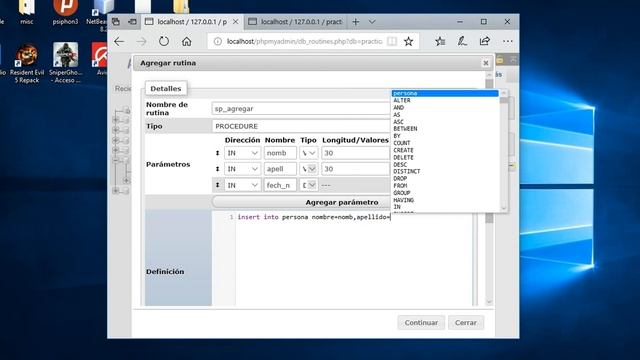Choose persona from autocomplete list
Image resolution: width=640 pixels, height=360 pixels.
point(445,93)
